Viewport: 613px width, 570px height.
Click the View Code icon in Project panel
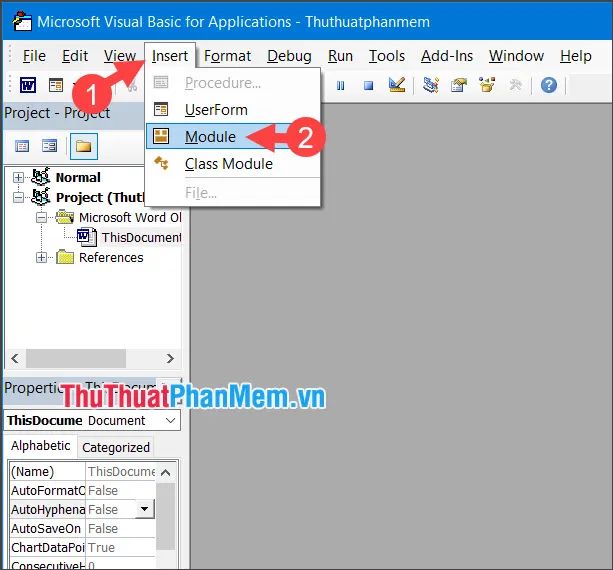pos(22,146)
